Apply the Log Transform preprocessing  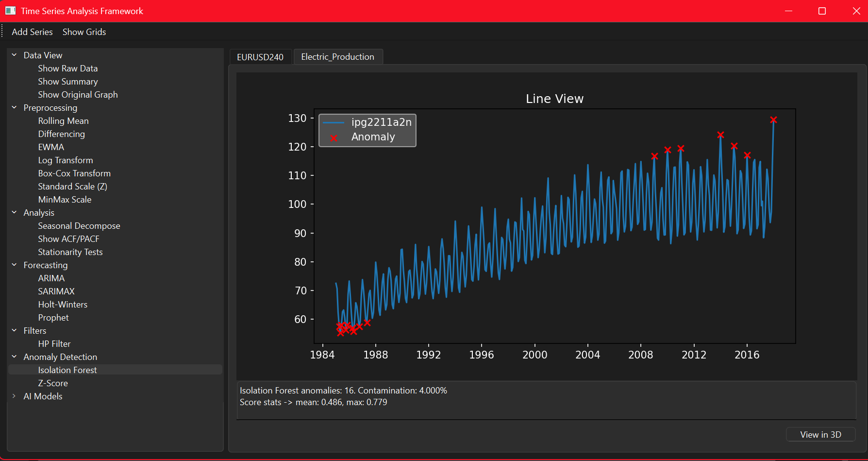click(65, 160)
